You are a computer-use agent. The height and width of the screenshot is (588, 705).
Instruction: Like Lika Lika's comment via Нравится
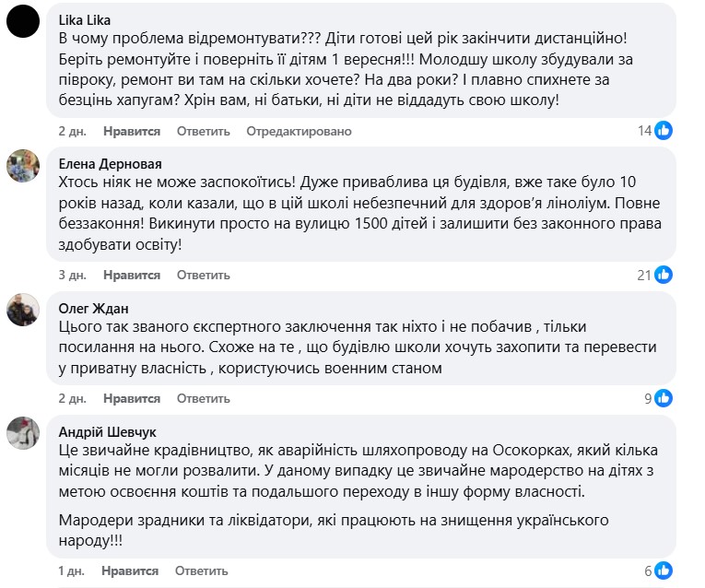pos(132,132)
